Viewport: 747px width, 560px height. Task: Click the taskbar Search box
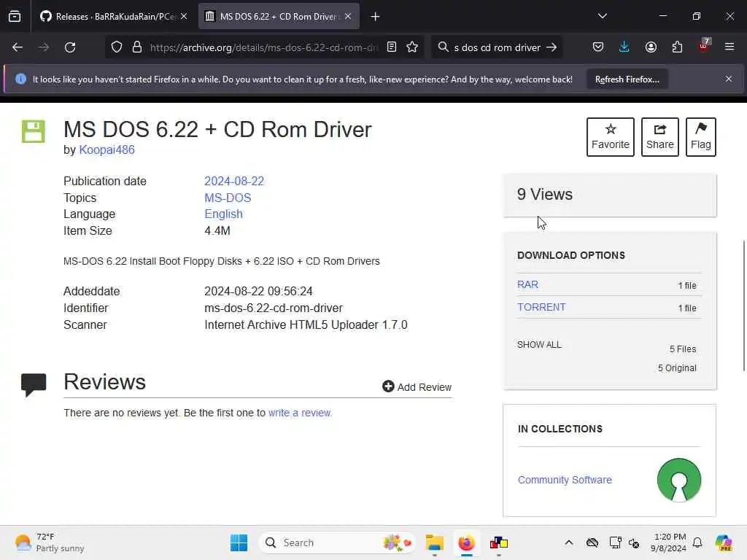point(337,542)
